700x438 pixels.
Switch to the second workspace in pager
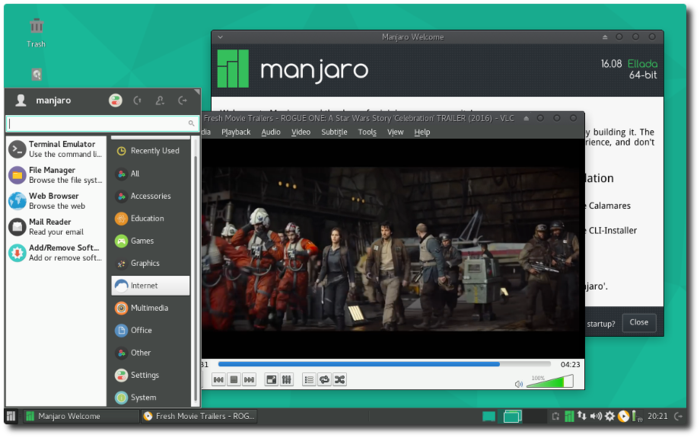[x=536, y=417]
